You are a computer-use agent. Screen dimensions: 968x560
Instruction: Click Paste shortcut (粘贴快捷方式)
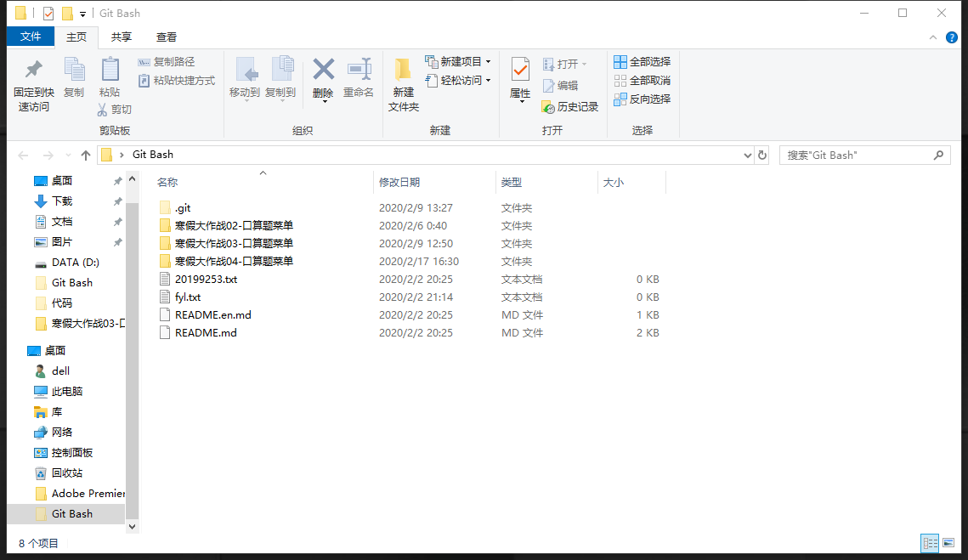pyautogui.click(x=177, y=80)
